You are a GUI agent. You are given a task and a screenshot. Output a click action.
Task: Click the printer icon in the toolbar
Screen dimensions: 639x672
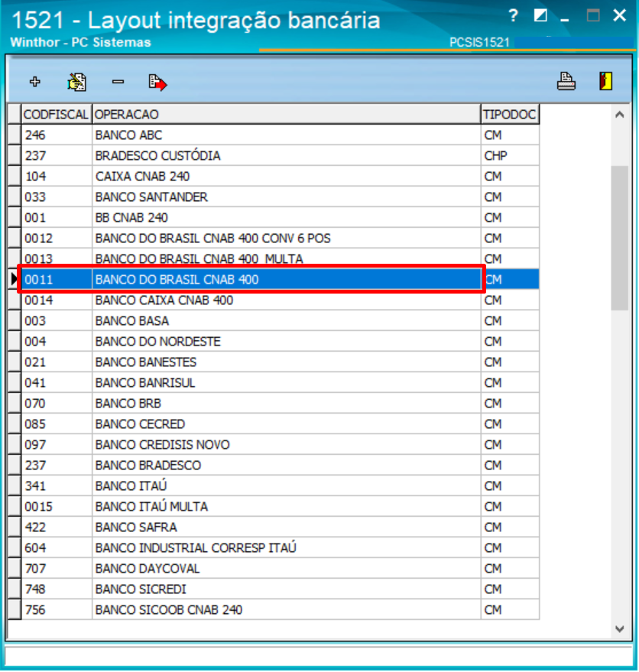point(566,81)
